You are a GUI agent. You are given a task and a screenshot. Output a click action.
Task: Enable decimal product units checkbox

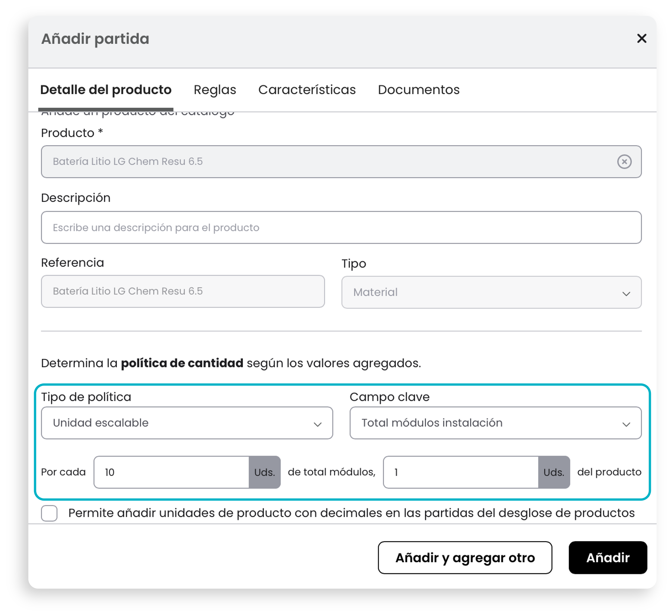pos(49,513)
